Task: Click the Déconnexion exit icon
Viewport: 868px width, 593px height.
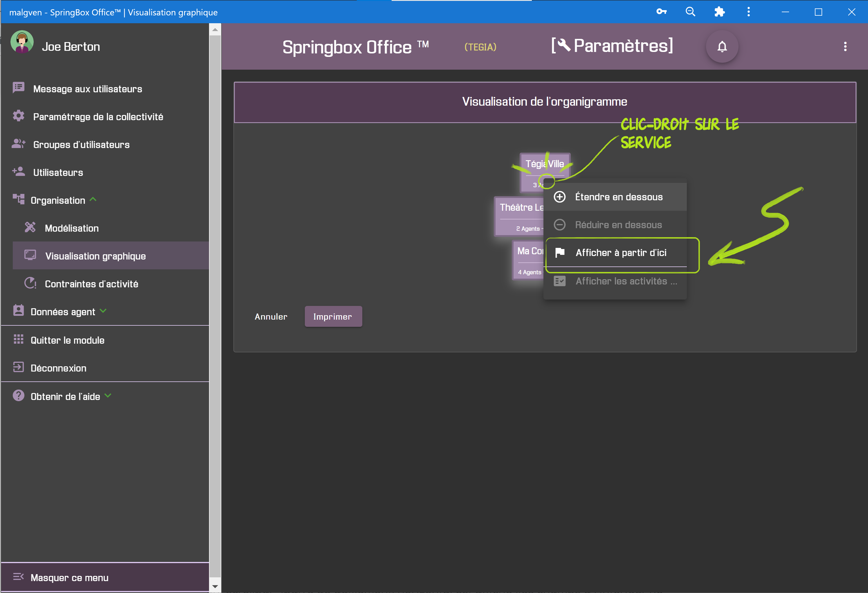Action: (18, 367)
